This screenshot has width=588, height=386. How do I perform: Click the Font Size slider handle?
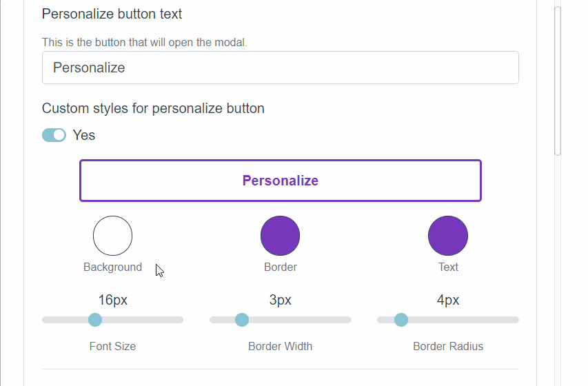(95, 320)
